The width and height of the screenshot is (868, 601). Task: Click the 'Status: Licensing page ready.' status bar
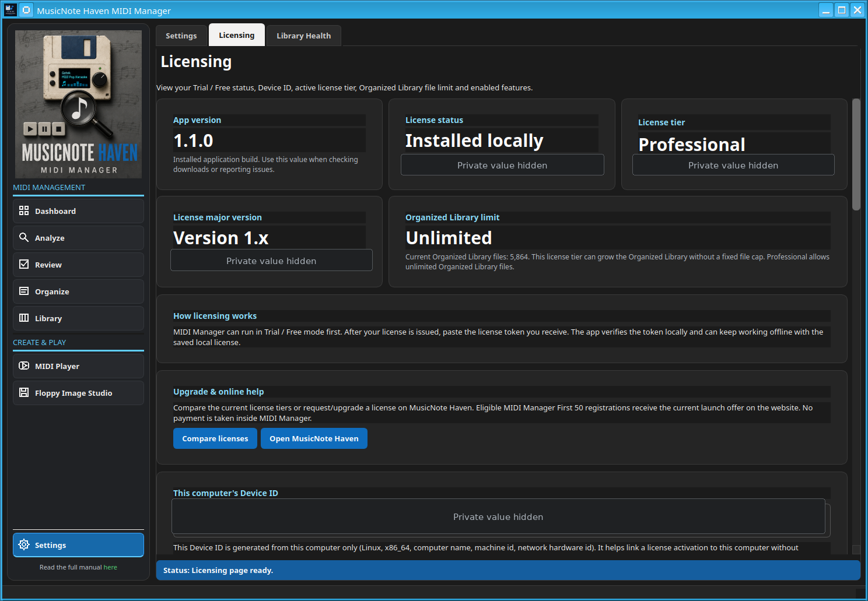coord(508,570)
